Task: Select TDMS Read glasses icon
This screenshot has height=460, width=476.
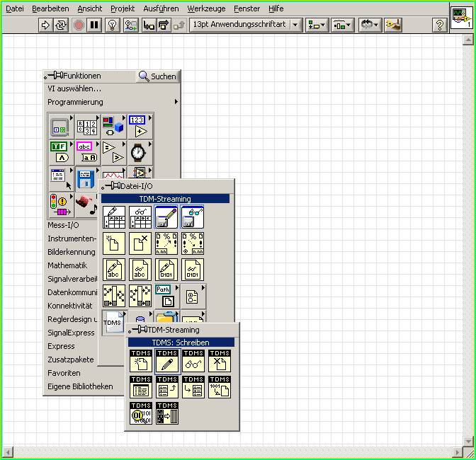Action: pyautogui.click(x=193, y=361)
